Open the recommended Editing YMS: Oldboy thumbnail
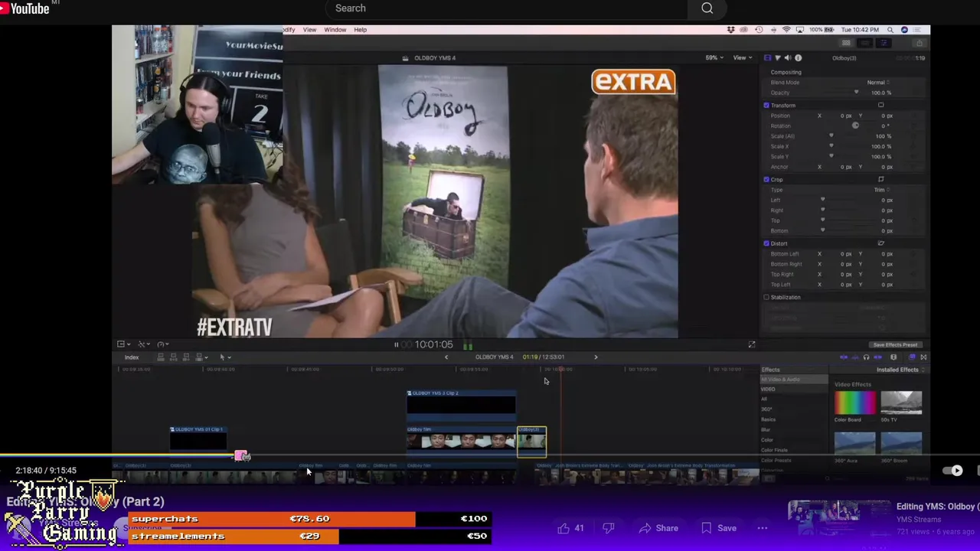980x551 pixels. pos(838,519)
